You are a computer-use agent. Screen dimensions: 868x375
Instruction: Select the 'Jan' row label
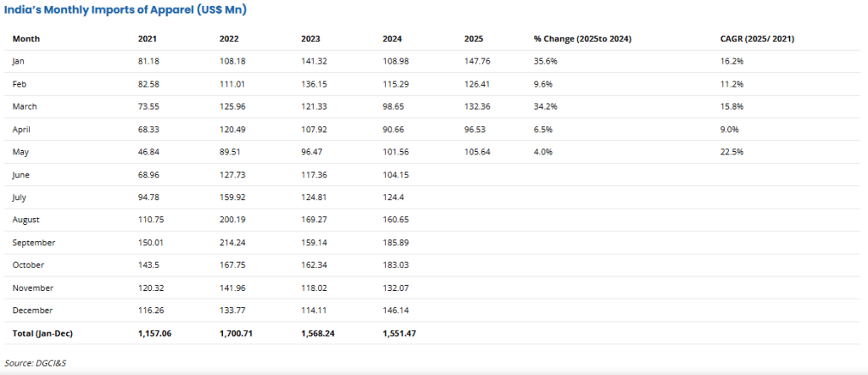pyautogui.click(x=19, y=61)
